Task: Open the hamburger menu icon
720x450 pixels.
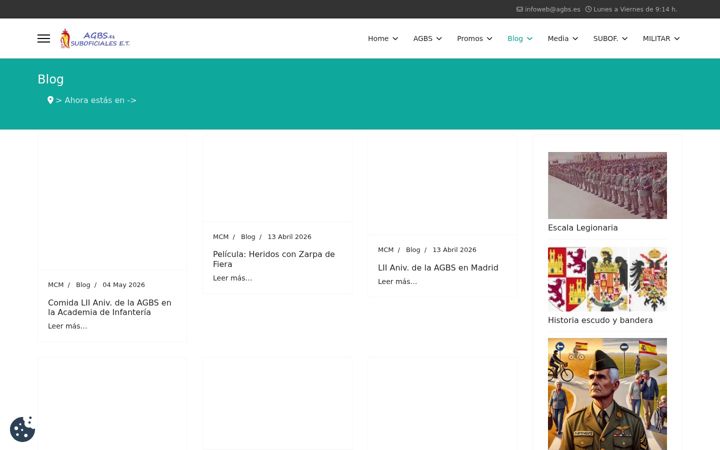Action: (44, 39)
